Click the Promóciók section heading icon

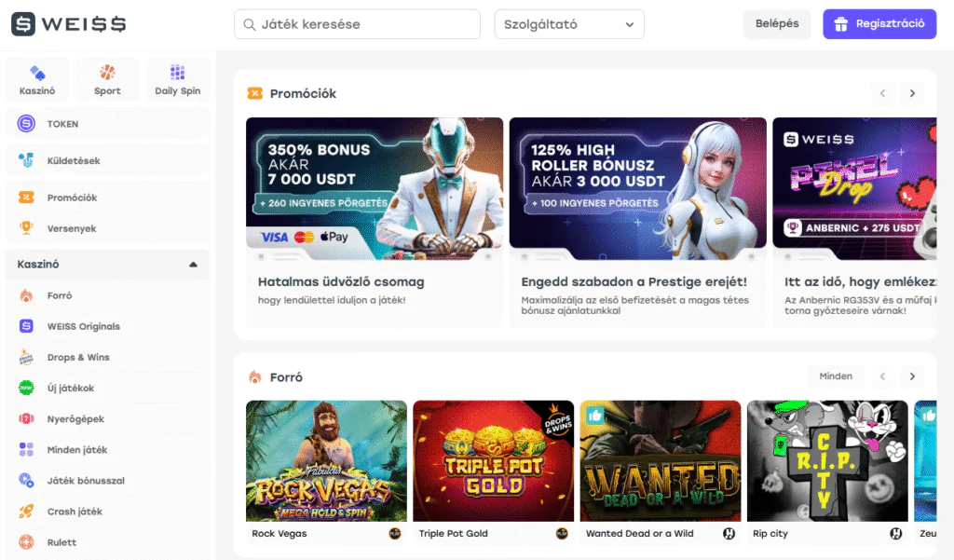pos(255,93)
